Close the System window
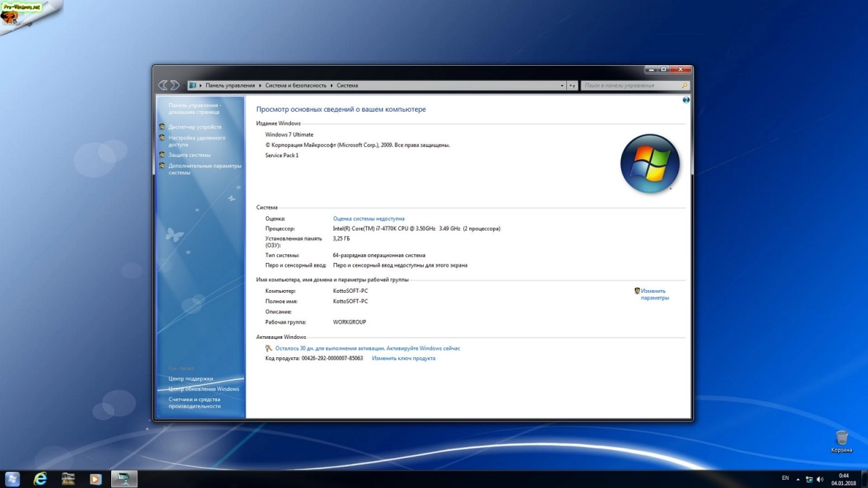Viewport: 868px width, 488px height. pos(681,69)
